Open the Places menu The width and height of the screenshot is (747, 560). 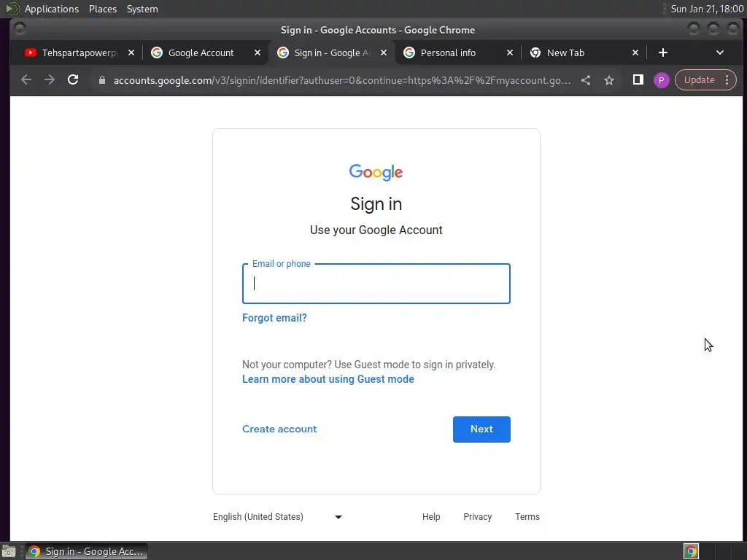(x=102, y=9)
